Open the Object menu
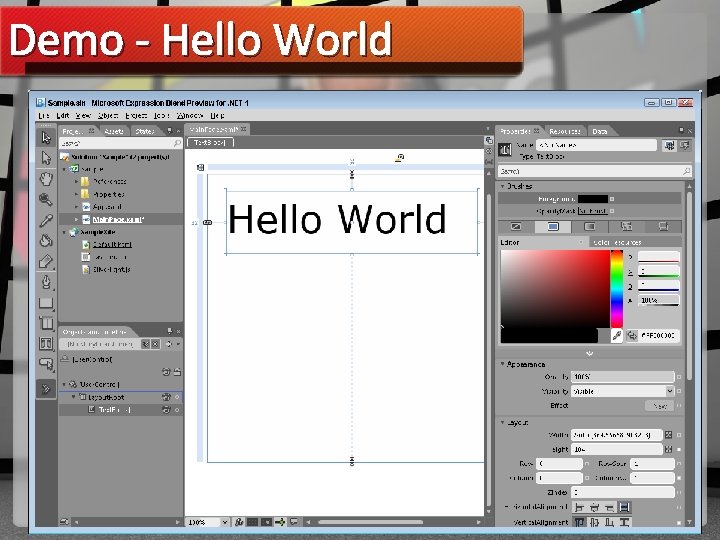Viewport: 720px width, 540px height. click(x=108, y=115)
